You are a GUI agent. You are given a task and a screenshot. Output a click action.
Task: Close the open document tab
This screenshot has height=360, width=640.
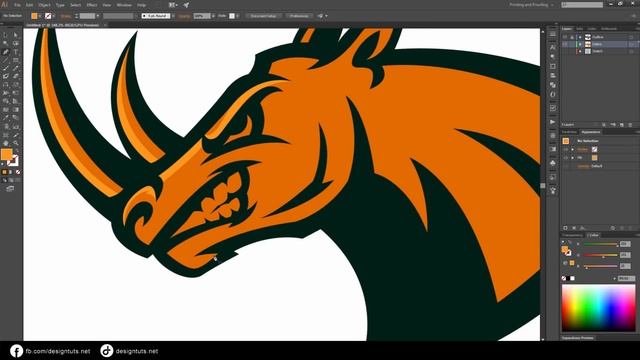pos(105,25)
